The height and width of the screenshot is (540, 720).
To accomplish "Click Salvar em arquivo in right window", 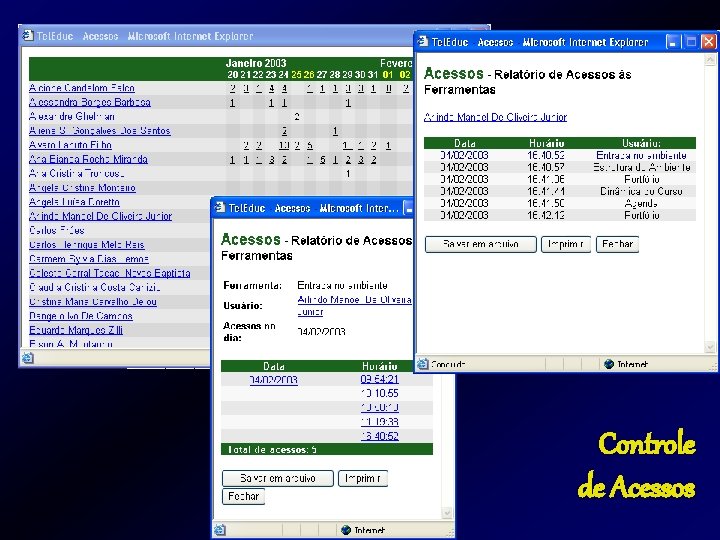I will pos(480,244).
